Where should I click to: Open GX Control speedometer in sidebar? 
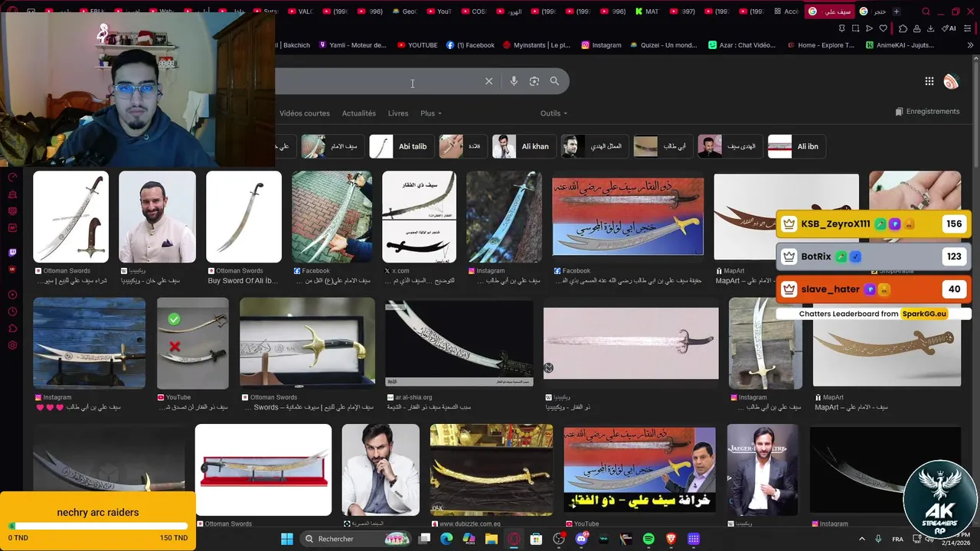(12, 178)
